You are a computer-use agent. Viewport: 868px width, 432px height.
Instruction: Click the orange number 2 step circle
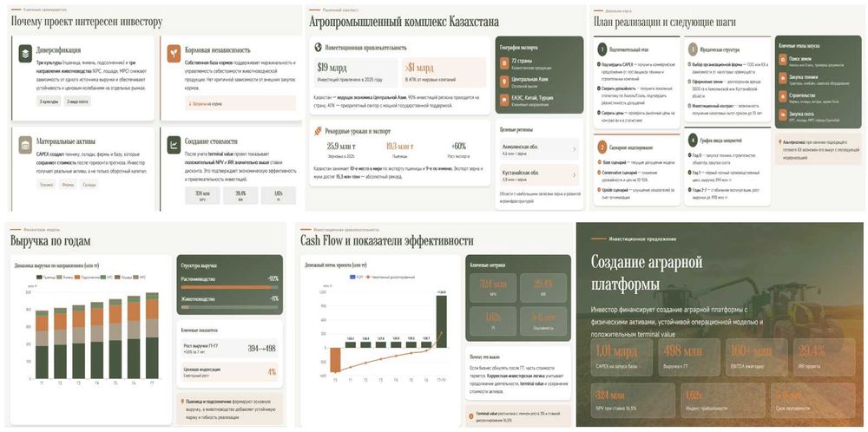pyautogui.click(x=602, y=147)
